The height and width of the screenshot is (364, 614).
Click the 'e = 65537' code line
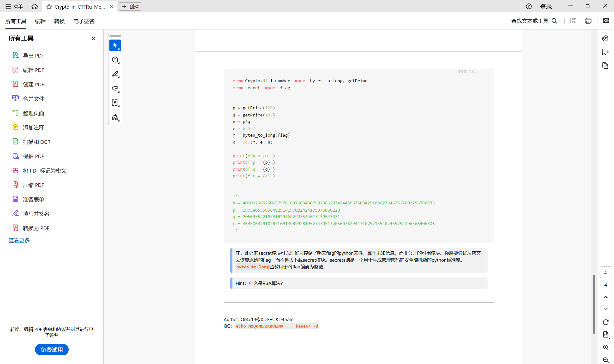(x=244, y=128)
